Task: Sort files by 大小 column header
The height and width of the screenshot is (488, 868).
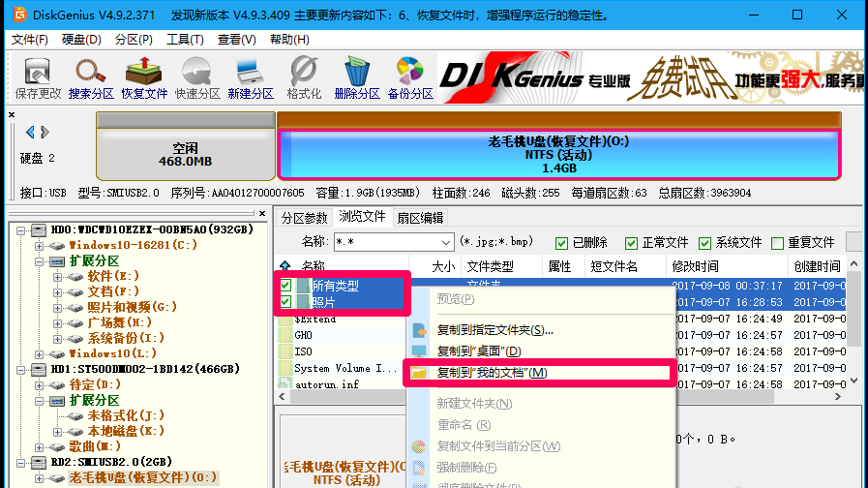Action: tap(435, 266)
